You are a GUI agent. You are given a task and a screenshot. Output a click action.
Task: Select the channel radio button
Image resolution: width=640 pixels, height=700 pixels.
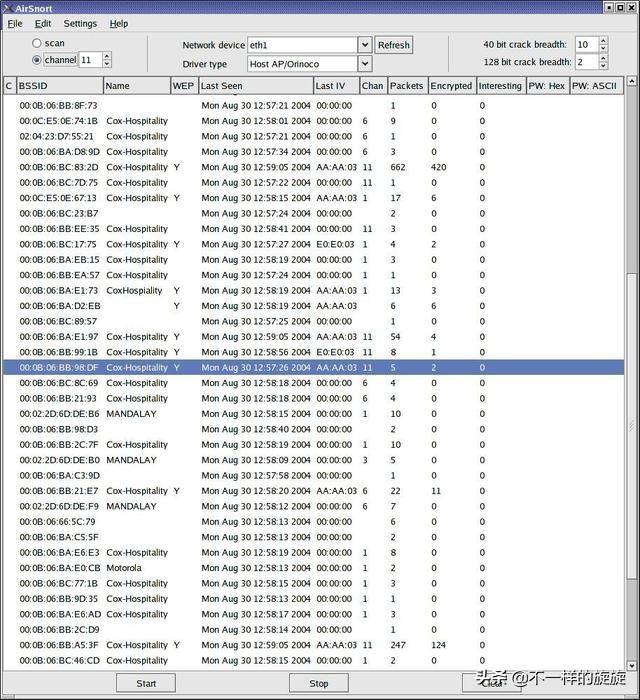point(38,60)
